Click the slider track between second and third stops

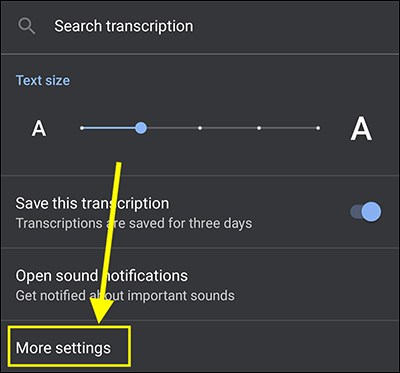[170, 128]
